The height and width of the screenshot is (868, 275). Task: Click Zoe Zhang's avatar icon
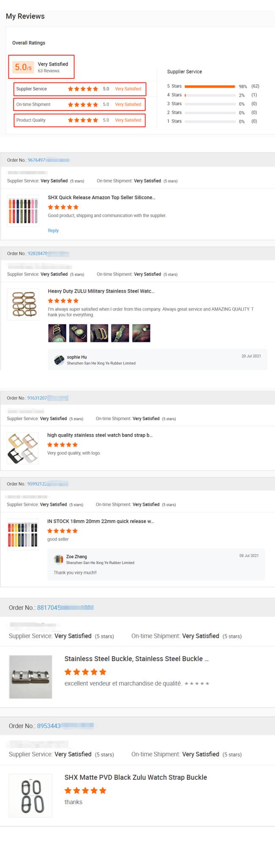tap(58, 559)
